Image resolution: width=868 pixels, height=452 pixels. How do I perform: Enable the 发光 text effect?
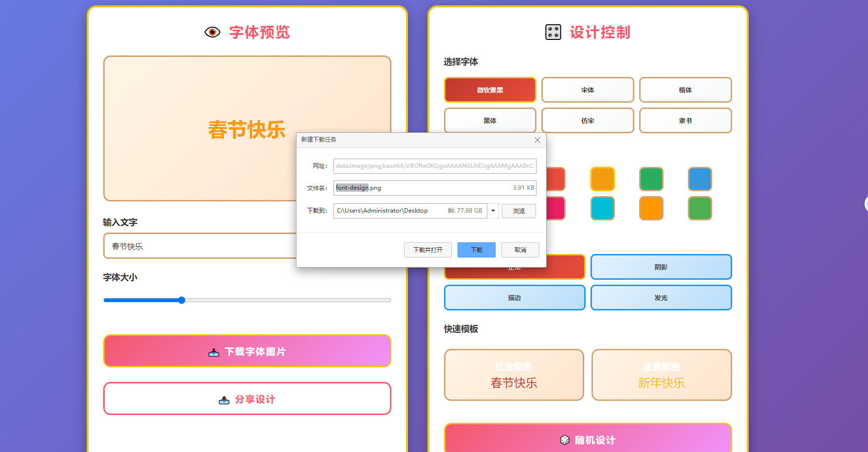tap(661, 298)
